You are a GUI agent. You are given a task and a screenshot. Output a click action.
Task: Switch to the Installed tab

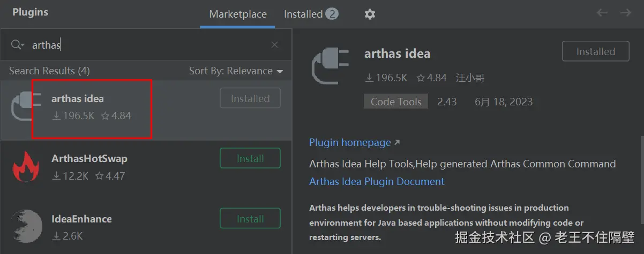pyautogui.click(x=311, y=14)
